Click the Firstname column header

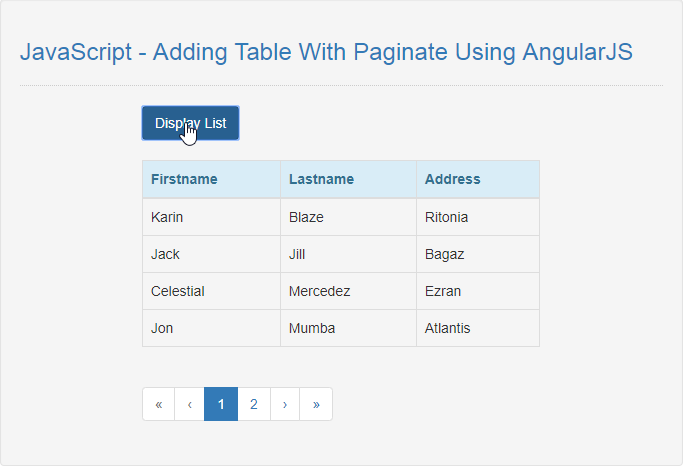(211, 179)
